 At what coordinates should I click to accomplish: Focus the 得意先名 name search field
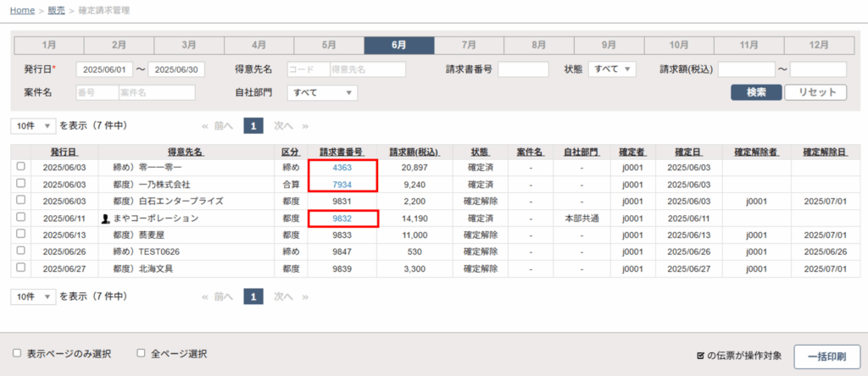click(368, 69)
